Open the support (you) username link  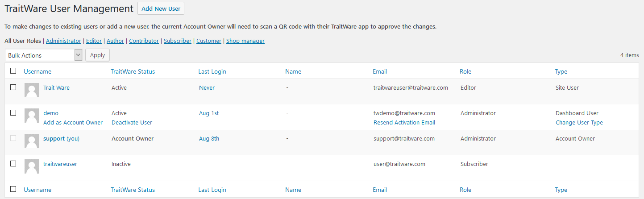pyautogui.click(x=61, y=139)
